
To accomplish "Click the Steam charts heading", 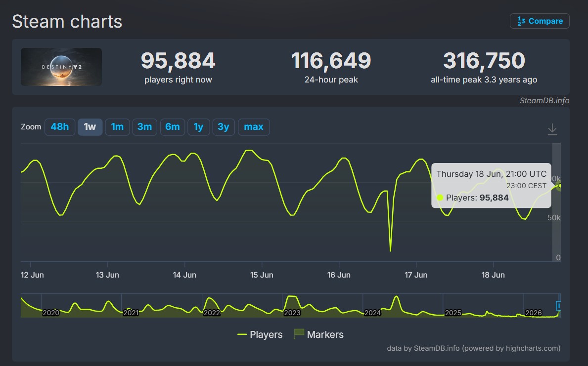I will (x=67, y=21).
